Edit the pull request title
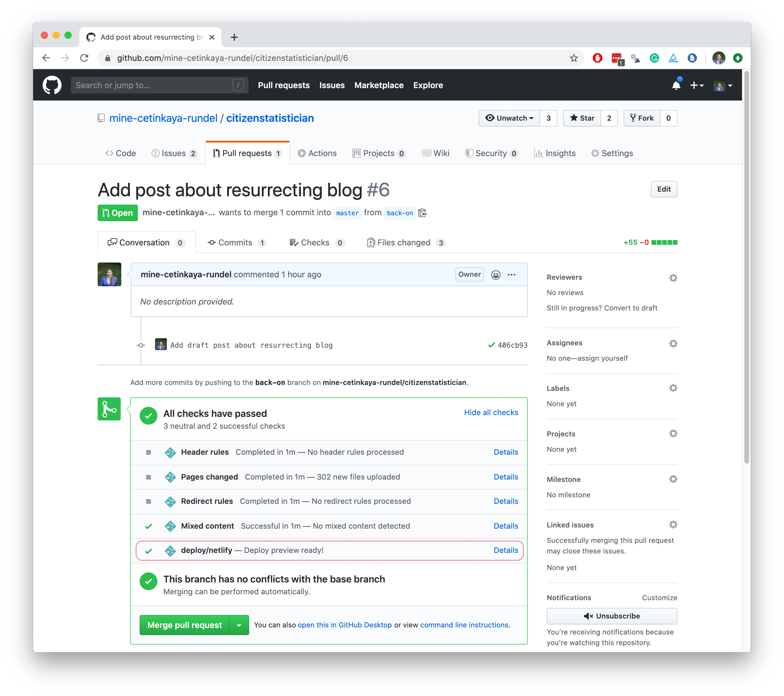This screenshot has height=696, width=784. (x=664, y=189)
